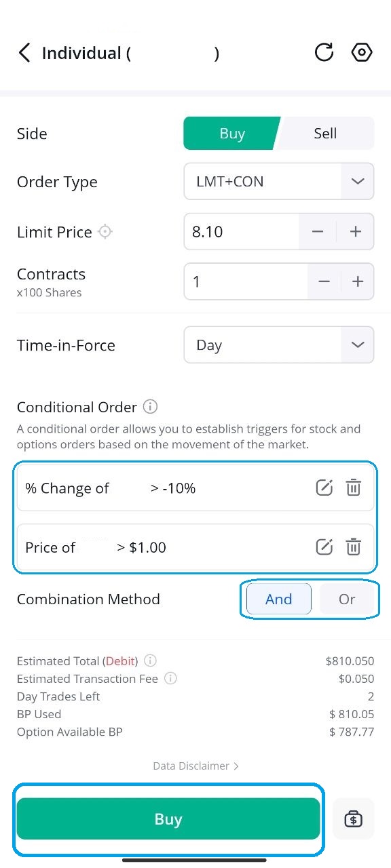Open the Time-in-Force dropdown
The width and height of the screenshot is (391, 868).
pyautogui.click(x=278, y=344)
